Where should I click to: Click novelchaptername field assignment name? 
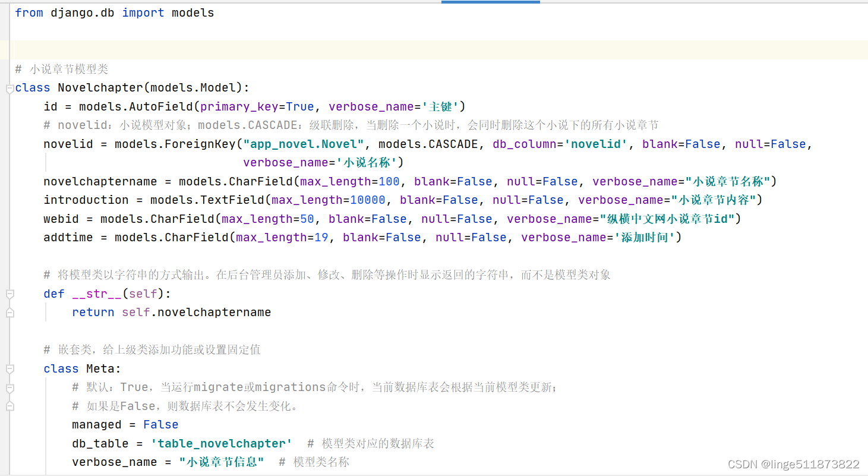pos(100,181)
